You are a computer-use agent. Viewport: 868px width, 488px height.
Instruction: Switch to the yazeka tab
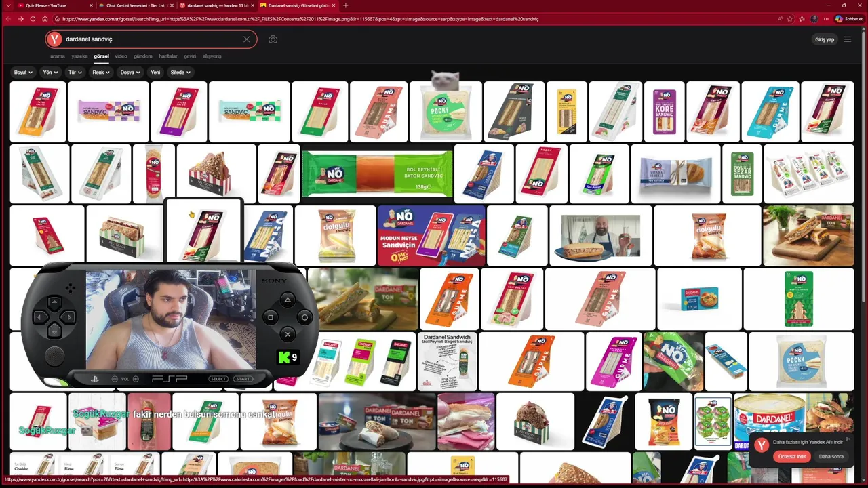point(79,56)
